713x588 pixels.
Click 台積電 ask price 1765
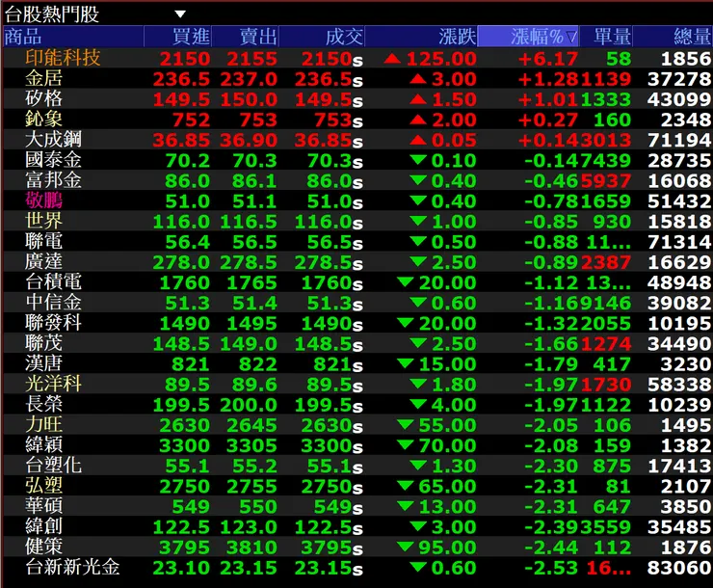pos(251,282)
